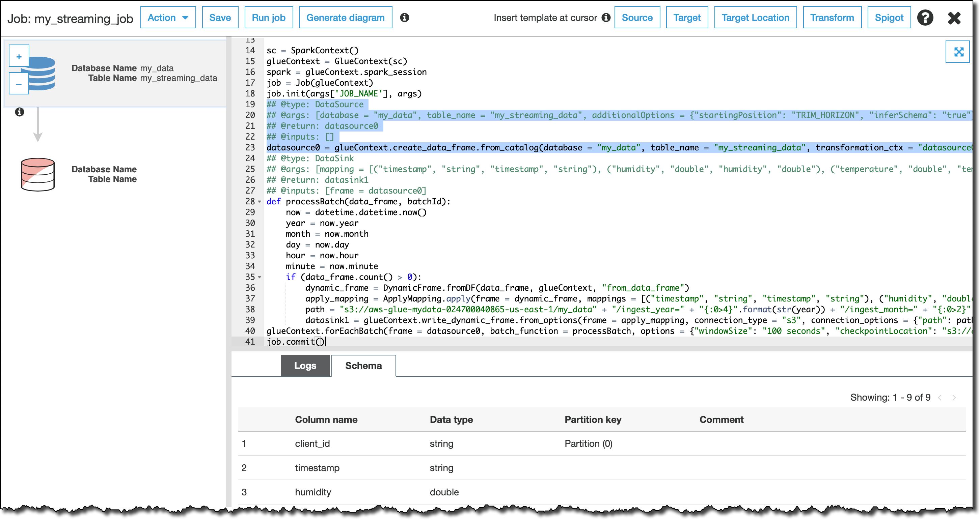
Task: Zoom out the diagram with minus button
Action: coord(19,84)
